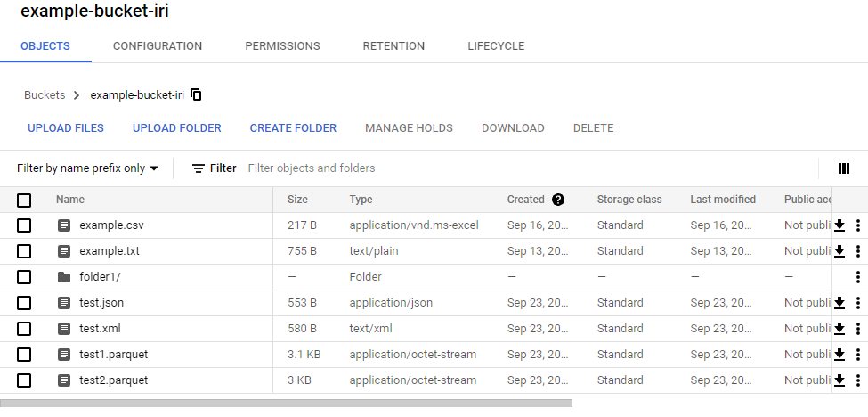Select the test.xml row checkbox
The image size is (868, 417).
click(24, 329)
